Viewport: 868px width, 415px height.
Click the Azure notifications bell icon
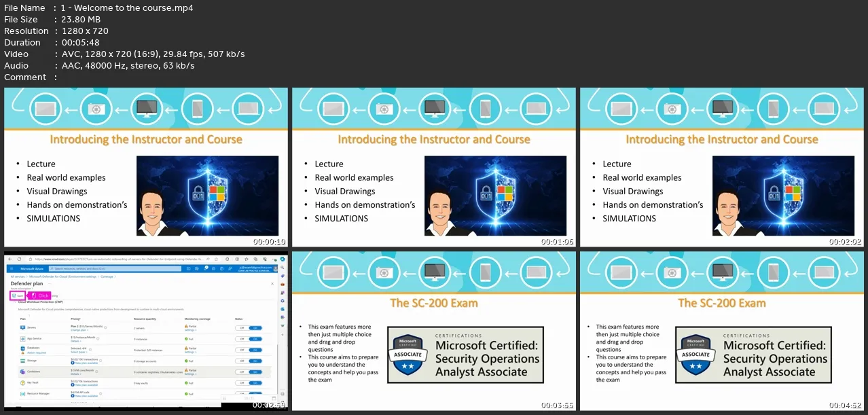[x=205, y=268]
